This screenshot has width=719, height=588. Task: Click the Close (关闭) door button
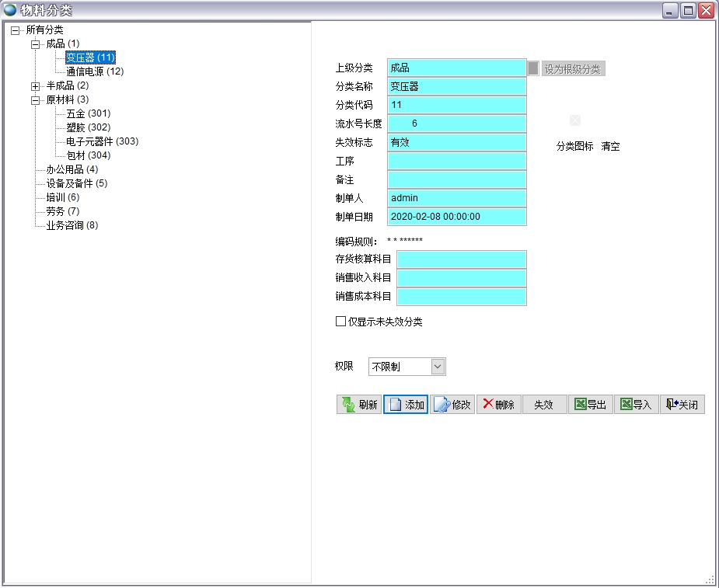(x=682, y=405)
